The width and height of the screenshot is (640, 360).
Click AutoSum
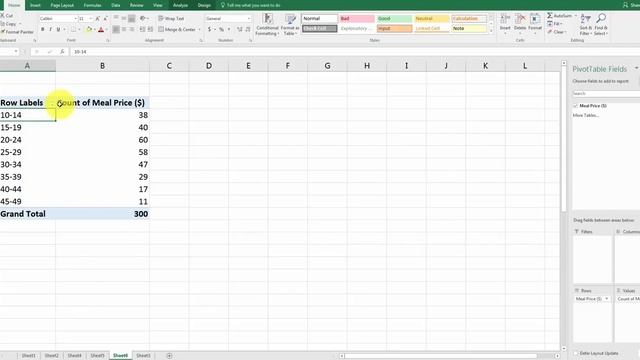[559, 16]
